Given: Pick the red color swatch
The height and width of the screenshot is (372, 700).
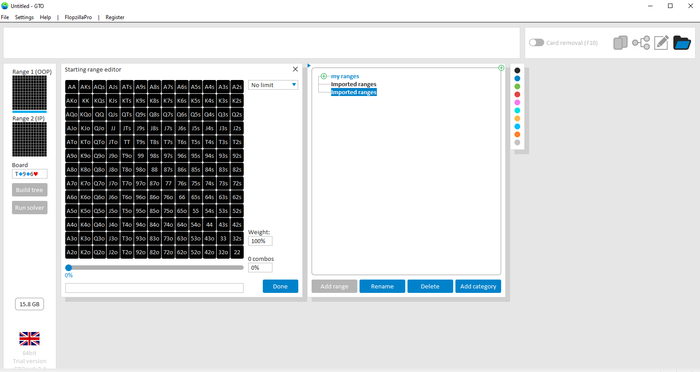Looking at the screenshot, I should (517, 94).
